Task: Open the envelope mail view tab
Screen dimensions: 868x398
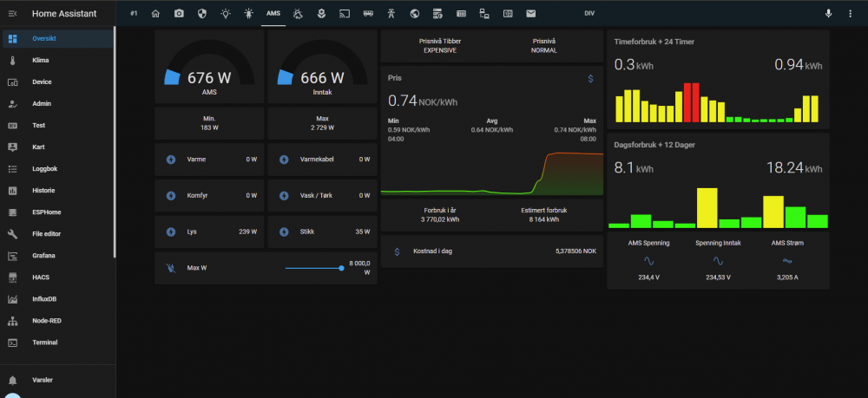Action: click(530, 14)
